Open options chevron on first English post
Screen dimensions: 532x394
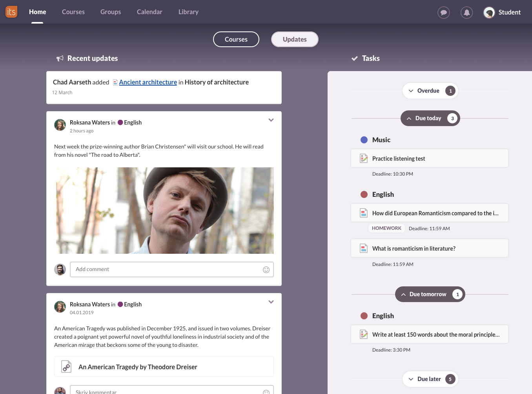[x=271, y=120]
